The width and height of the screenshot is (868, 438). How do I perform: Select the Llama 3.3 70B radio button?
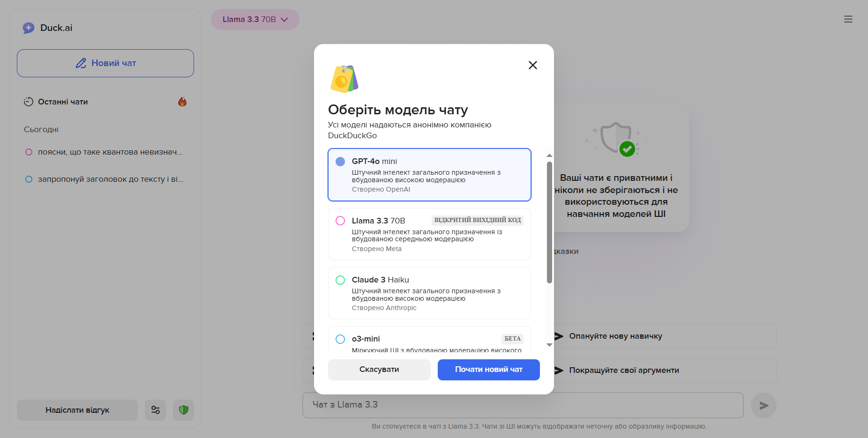[340, 221]
